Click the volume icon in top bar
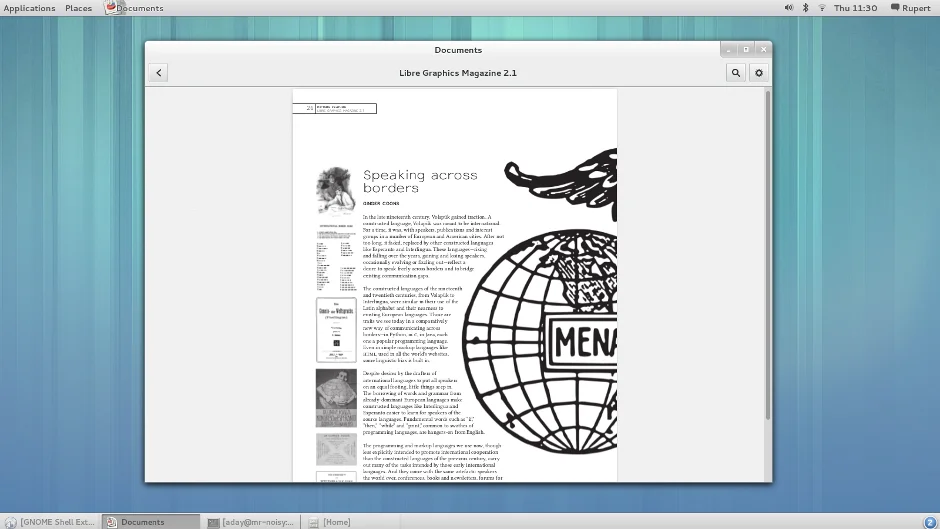This screenshot has width=940, height=529. click(789, 8)
